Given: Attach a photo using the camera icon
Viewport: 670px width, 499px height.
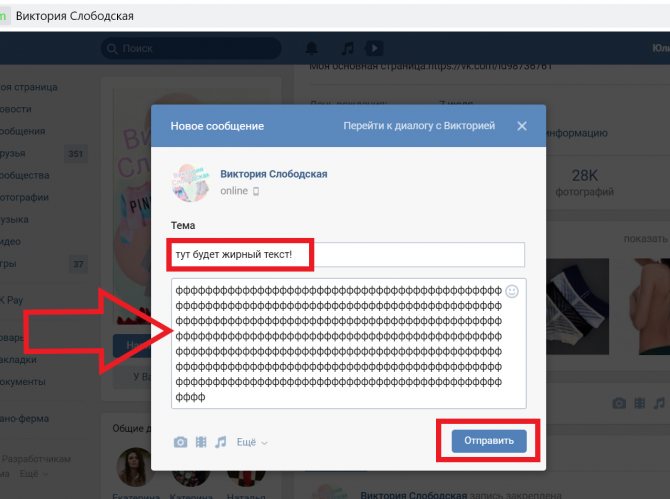Looking at the screenshot, I should click(x=180, y=442).
